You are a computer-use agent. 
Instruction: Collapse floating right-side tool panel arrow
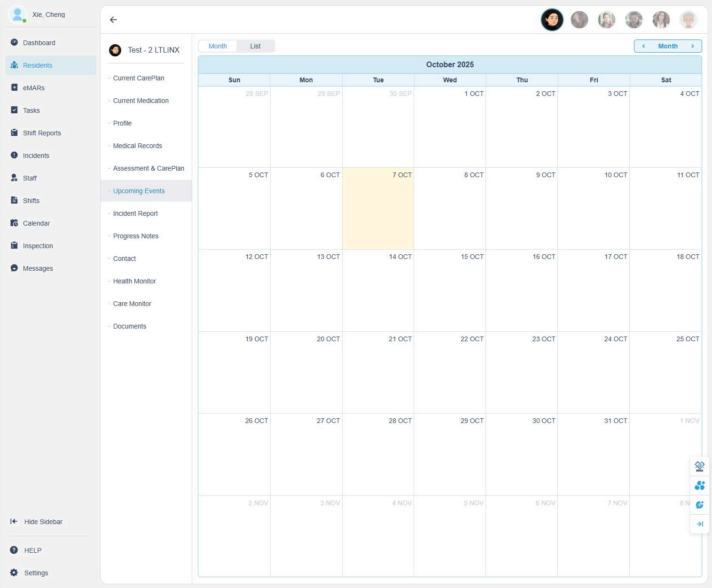pos(700,524)
